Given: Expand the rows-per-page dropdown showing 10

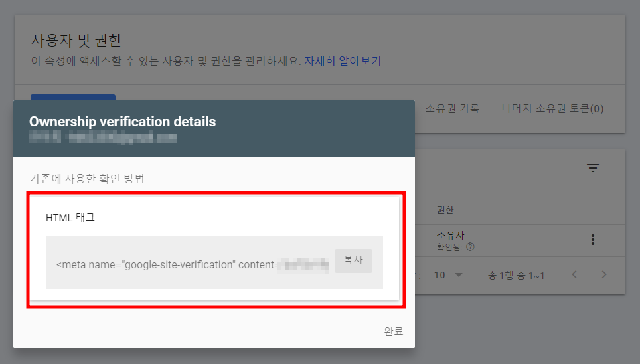Looking at the screenshot, I should click(x=448, y=276).
